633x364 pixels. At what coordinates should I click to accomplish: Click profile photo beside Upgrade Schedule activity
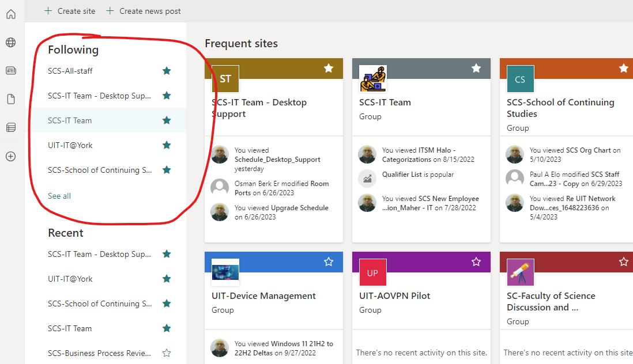(x=220, y=212)
